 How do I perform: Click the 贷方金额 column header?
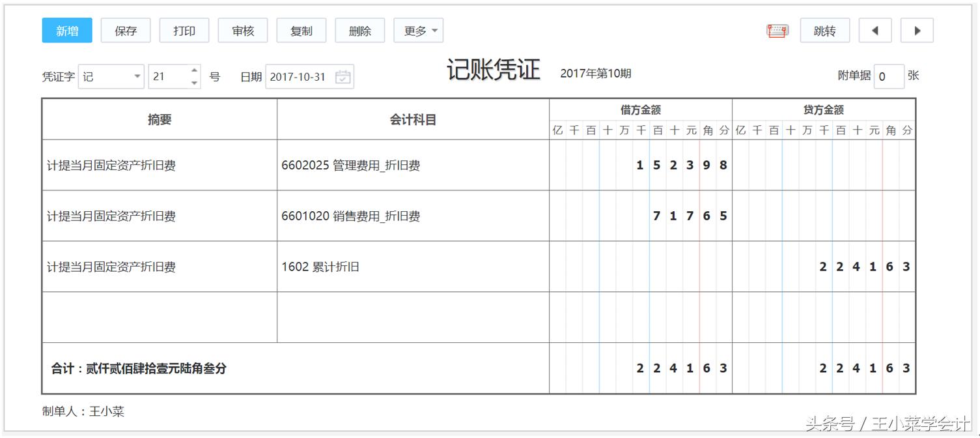824,110
